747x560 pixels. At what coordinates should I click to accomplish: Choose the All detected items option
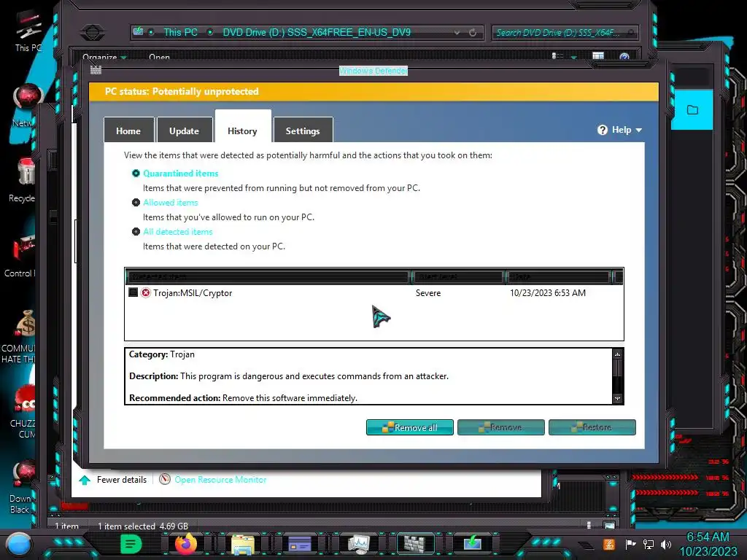click(x=136, y=231)
